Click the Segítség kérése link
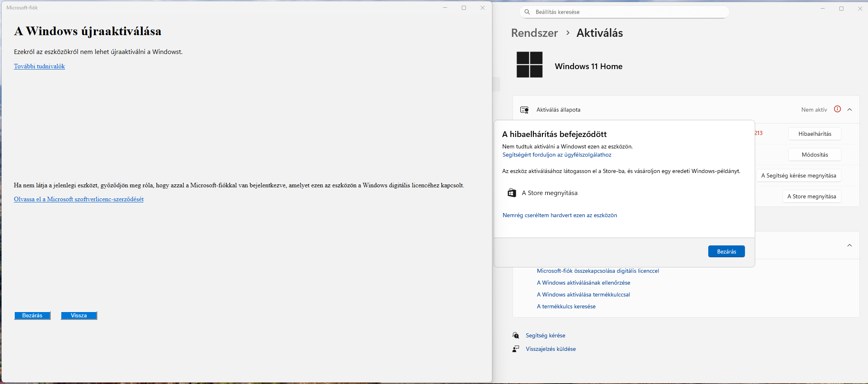Screen dimensions: 868x384 546,336
